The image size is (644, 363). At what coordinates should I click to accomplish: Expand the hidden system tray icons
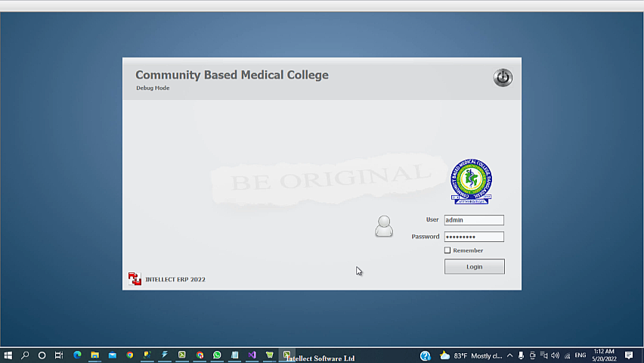pos(509,355)
